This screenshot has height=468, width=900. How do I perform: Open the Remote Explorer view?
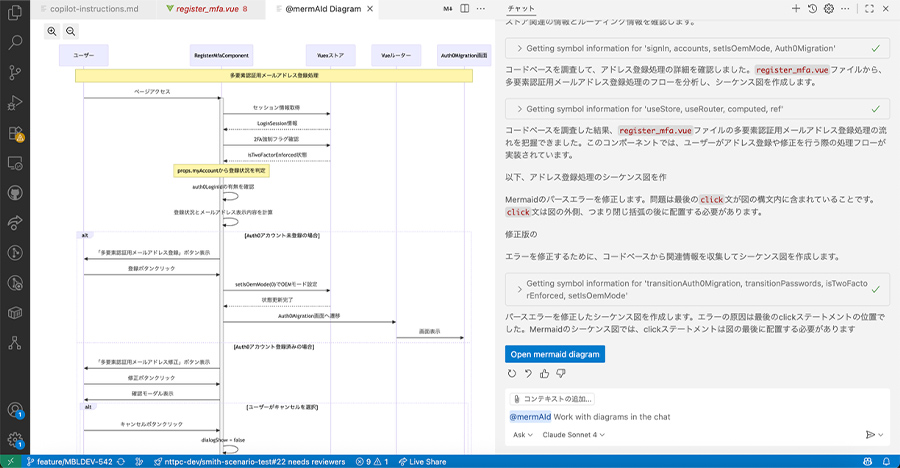[15, 163]
